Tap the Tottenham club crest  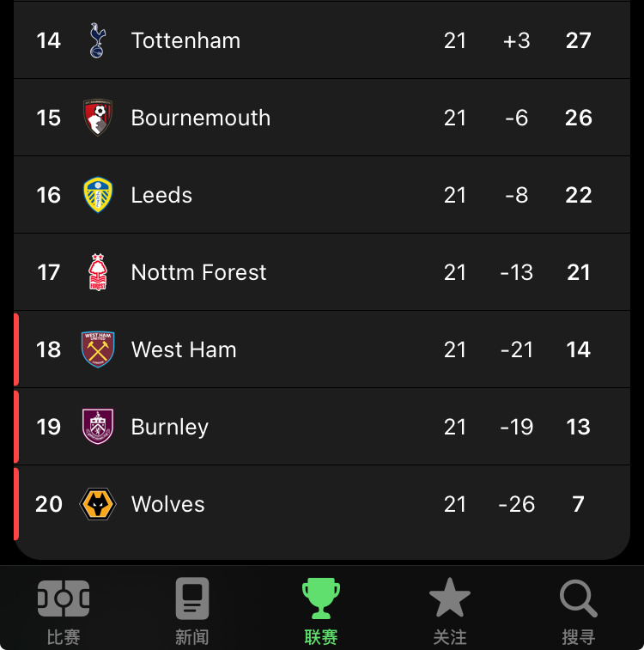(98, 40)
